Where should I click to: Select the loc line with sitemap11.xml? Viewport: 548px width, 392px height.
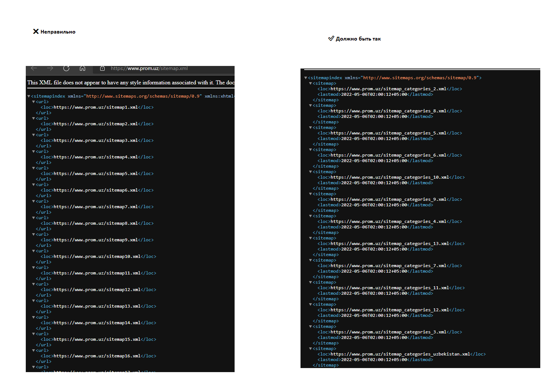pyautogui.click(x=98, y=273)
